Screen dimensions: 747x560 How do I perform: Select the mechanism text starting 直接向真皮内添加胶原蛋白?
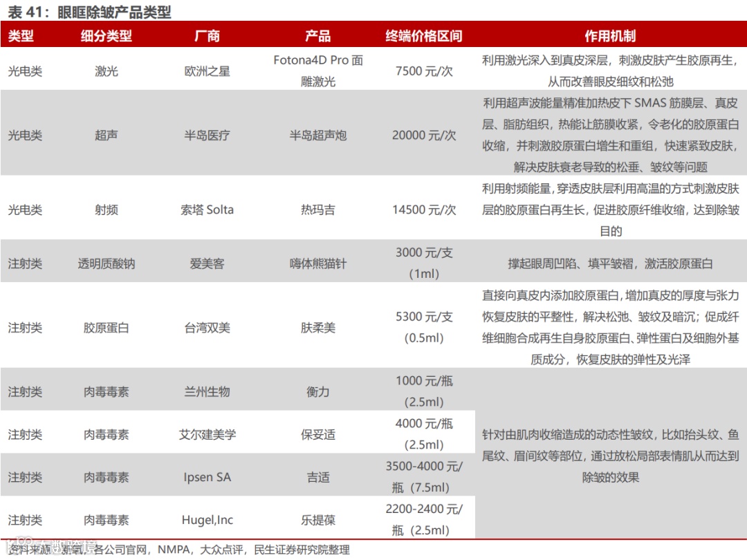pos(610,327)
